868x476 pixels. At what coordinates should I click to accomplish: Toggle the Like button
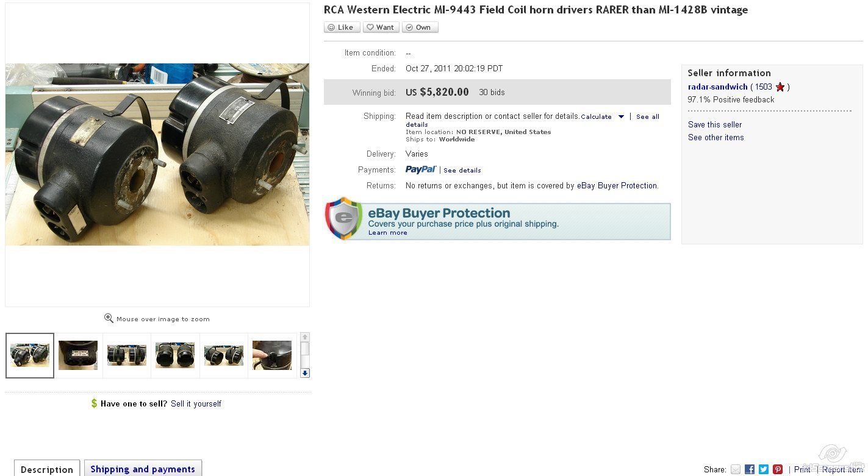tap(342, 27)
